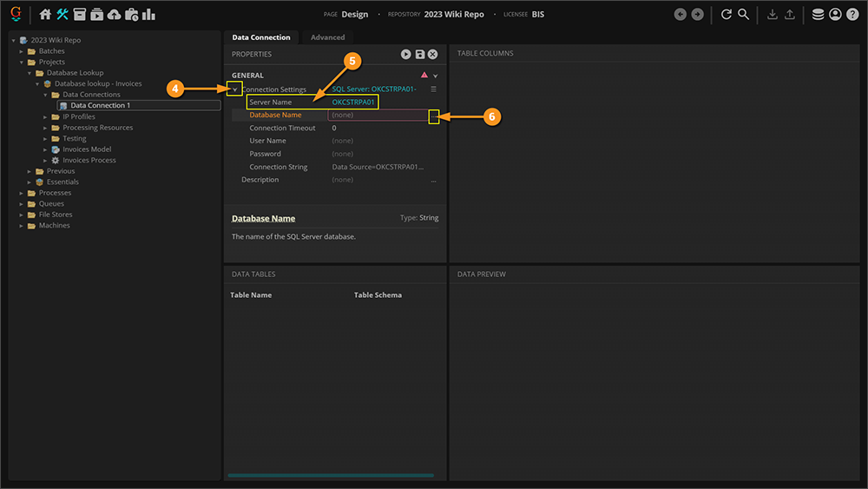Collapse the GENERAL properties group
Image resolution: width=868 pixels, height=489 pixels.
tap(436, 76)
